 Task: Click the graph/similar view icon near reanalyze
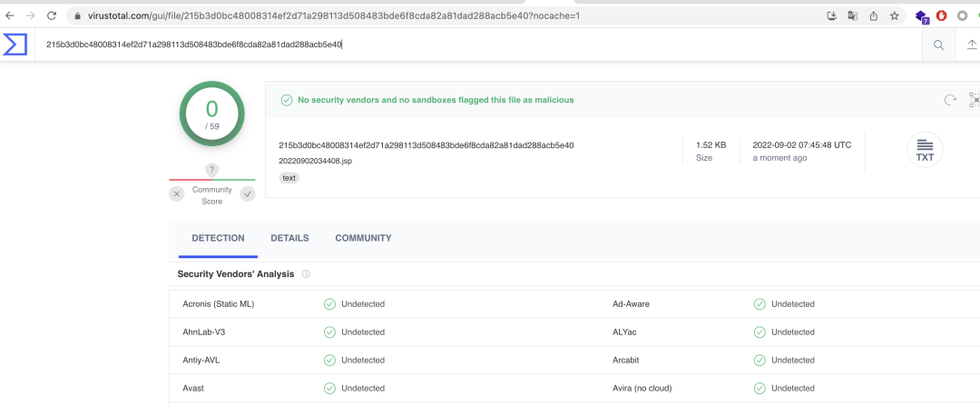975,100
